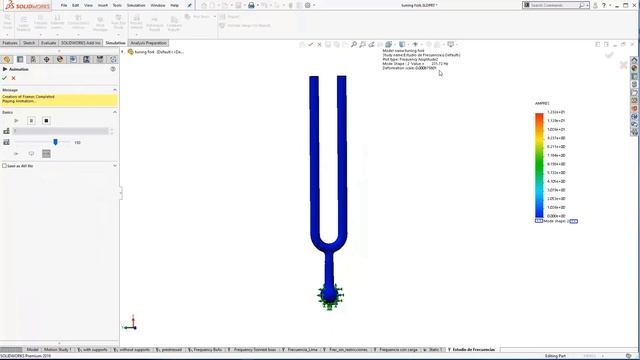
Task: Open the Estudio de Frecuencias tab
Action: tap(471, 349)
